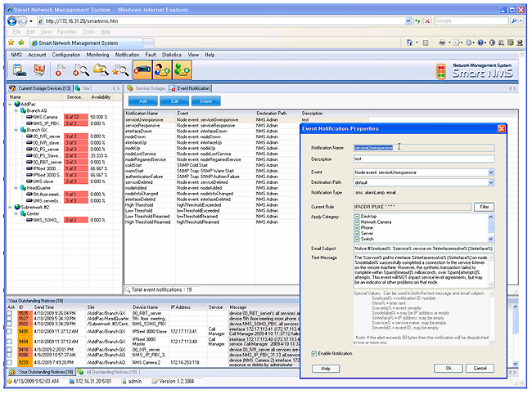Switch to the Service Outages tab
Screen dimensions: 532x394
pyautogui.click(x=147, y=88)
